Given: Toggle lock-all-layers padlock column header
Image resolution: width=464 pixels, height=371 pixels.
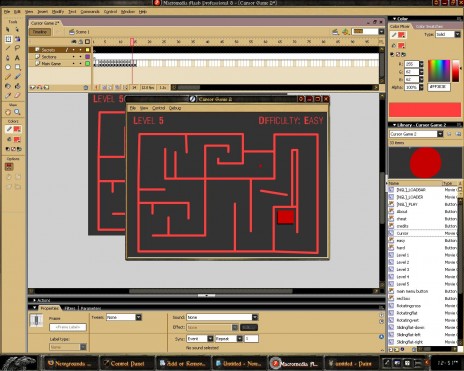Looking at the screenshot, I should click(x=81, y=42).
